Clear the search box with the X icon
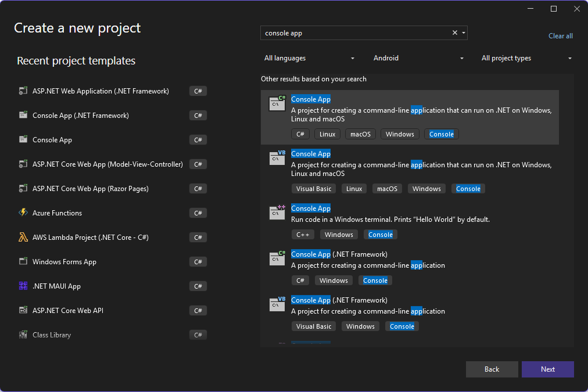This screenshot has height=392, width=588. (x=454, y=33)
